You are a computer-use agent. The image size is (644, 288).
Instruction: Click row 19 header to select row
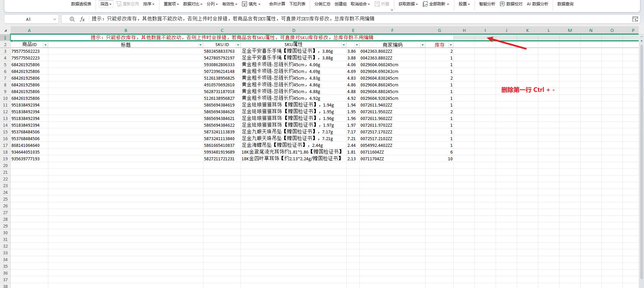(5, 159)
